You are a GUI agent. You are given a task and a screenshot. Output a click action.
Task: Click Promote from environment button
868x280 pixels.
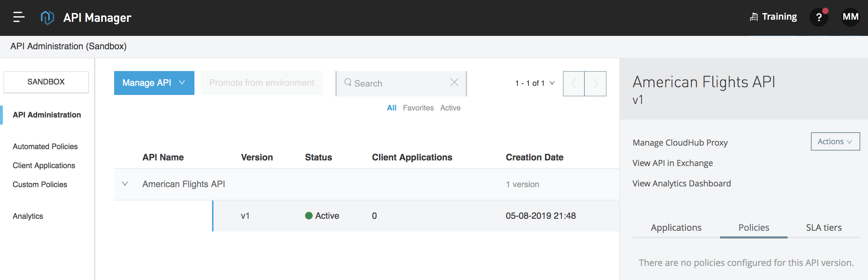pyautogui.click(x=262, y=83)
